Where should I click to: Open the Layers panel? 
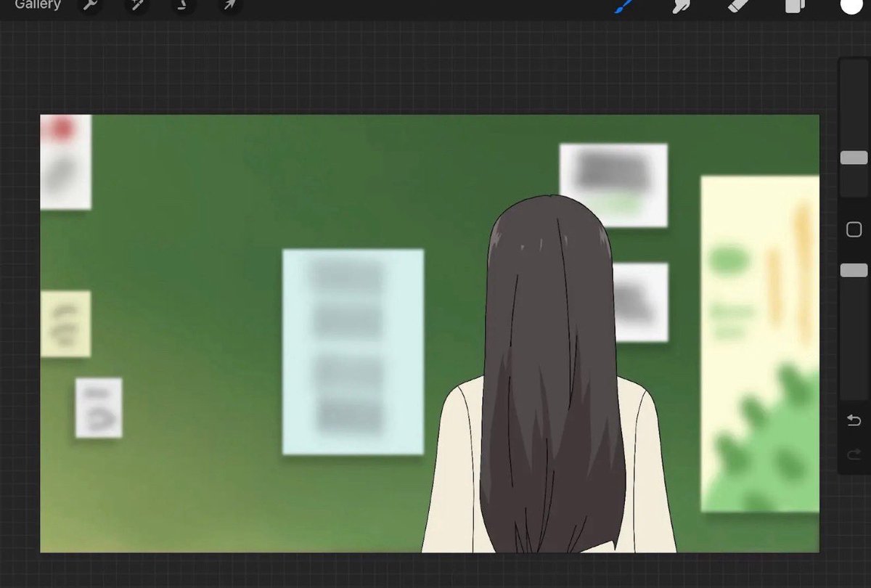tap(796, 6)
